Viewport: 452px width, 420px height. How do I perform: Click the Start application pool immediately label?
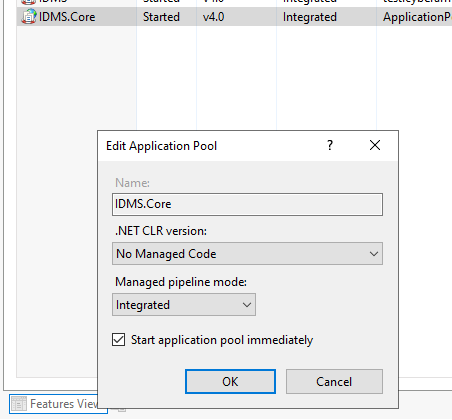pyautogui.click(x=222, y=340)
